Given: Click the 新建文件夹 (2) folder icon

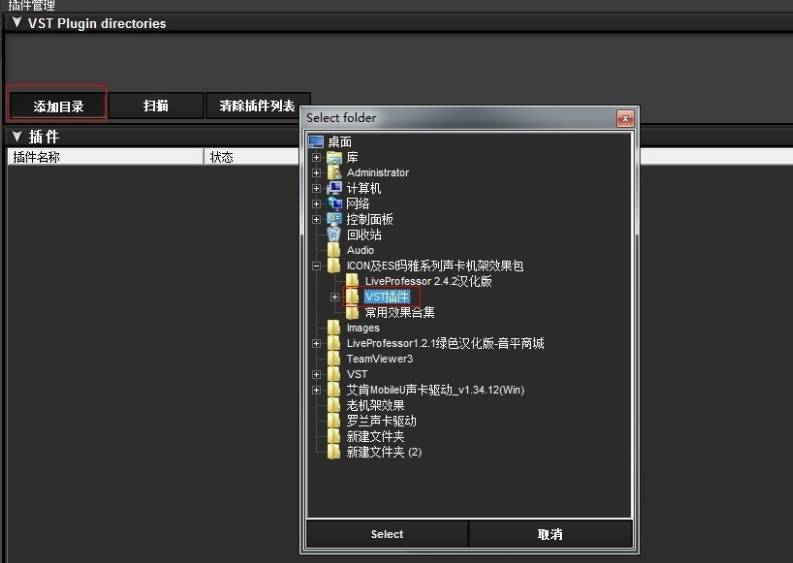Looking at the screenshot, I should (334, 452).
